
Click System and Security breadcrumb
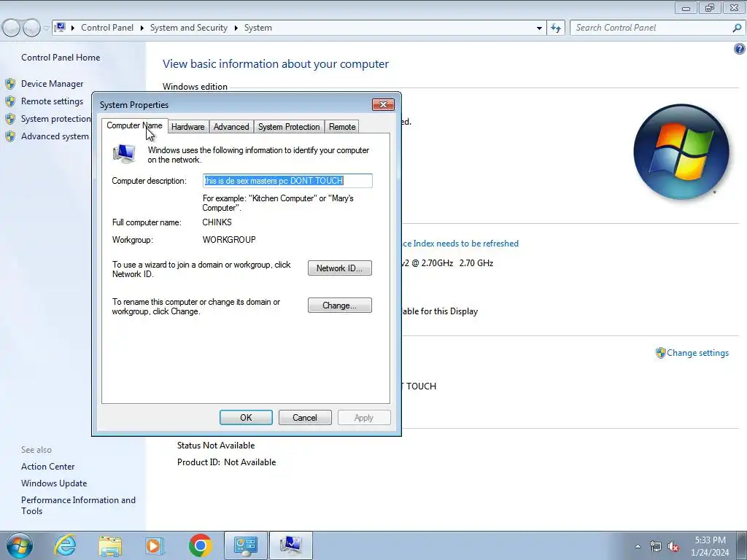189,28
